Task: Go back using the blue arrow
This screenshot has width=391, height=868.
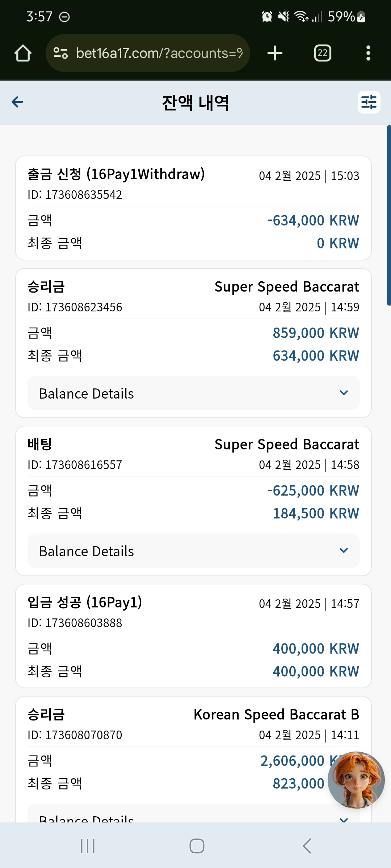Action: click(17, 102)
